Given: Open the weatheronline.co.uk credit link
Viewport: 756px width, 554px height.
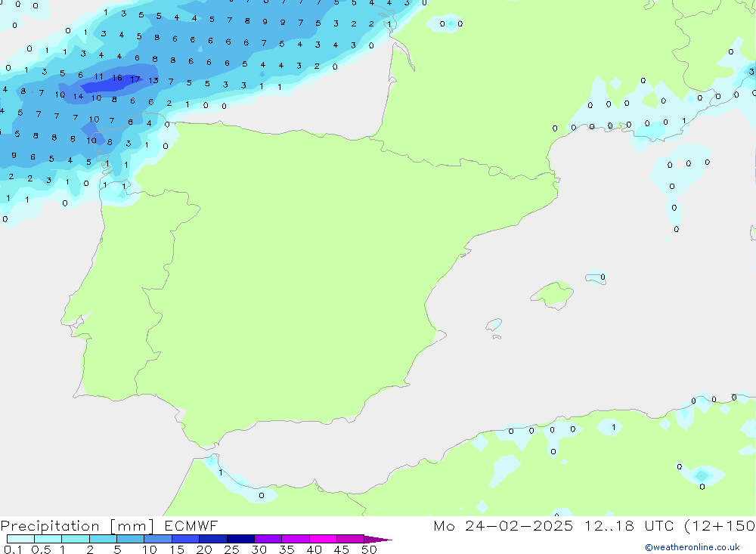Looking at the screenshot, I should [692, 547].
